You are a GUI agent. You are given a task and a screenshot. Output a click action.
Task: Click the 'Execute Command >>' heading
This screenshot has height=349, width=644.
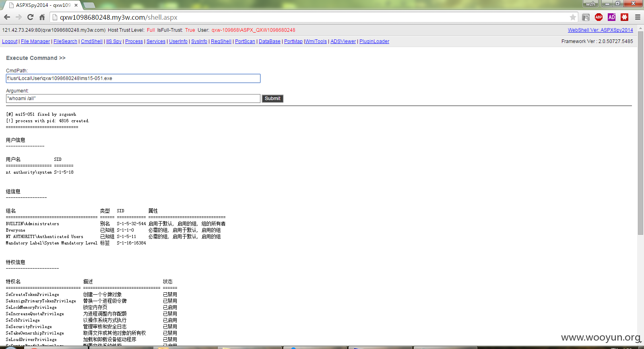pyautogui.click(x=36, y=58)
